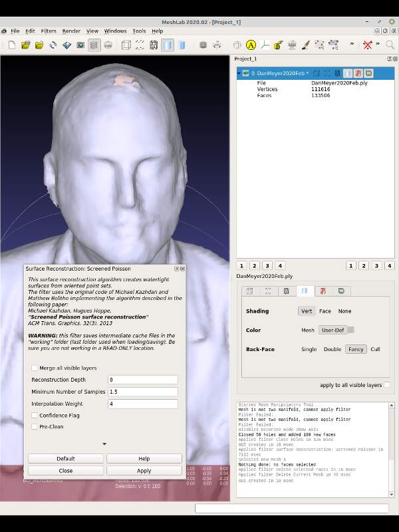Toggle flat fill rendering in toolbar
Screen dimensions: 399x532
click(168, 45)
